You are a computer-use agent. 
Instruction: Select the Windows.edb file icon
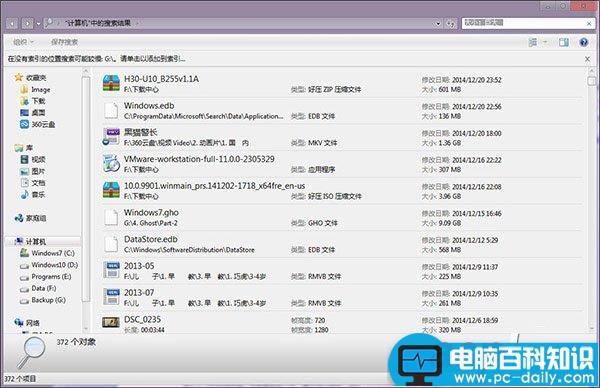[111, 110]
